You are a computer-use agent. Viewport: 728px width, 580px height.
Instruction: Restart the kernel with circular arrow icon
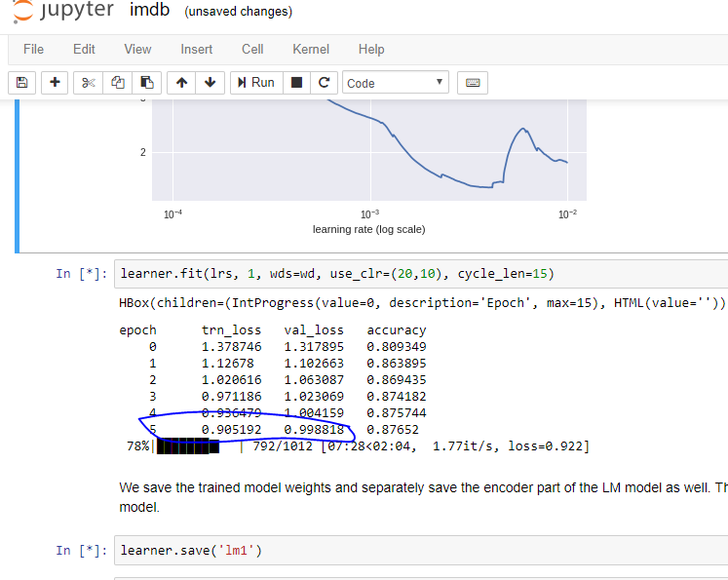click(325, 83)
